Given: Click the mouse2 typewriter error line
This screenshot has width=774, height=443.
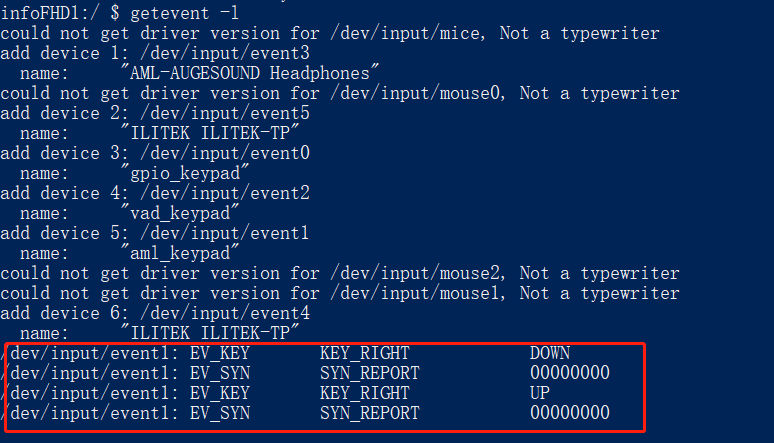Looking at the screenshot, I should click(340, 273).
